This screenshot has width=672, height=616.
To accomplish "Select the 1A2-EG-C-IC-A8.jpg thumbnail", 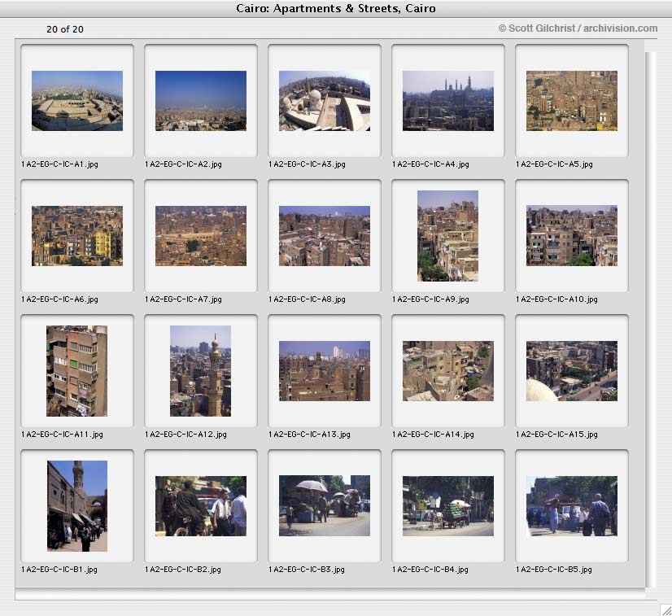I will coord(325,236).
